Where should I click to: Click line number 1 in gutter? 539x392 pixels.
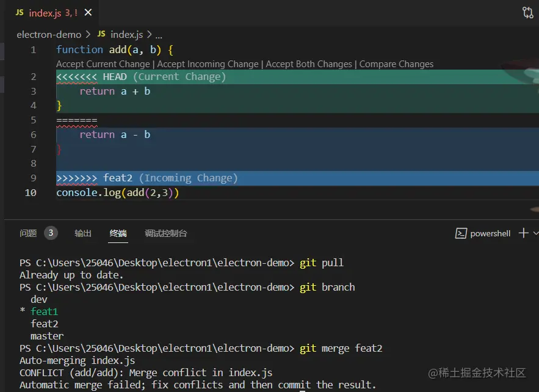pyautogui.click(x=34, y=50)
